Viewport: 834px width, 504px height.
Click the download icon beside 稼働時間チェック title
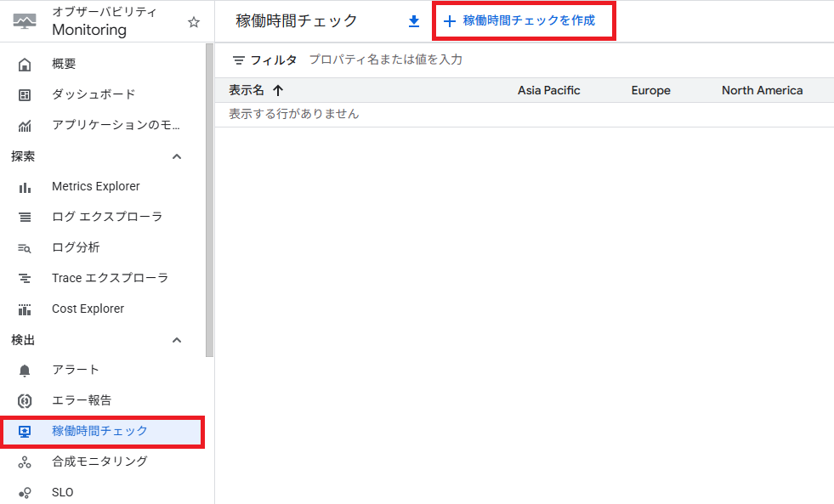coord(414,21)
